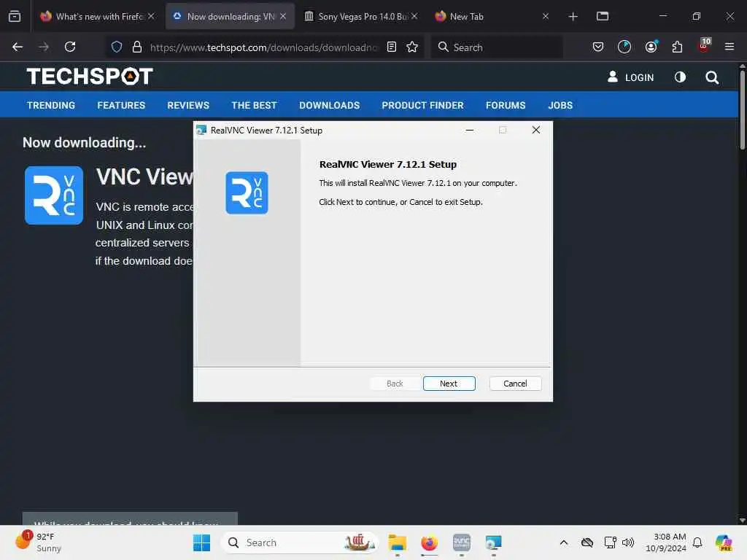Open the Firefox hamburger menu
Screen dimensions: 747x560
[729, 47]
